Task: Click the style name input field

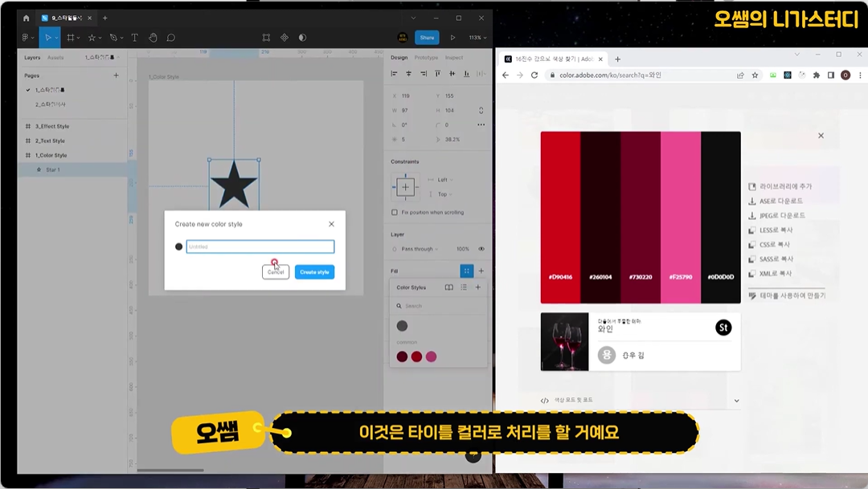Action: pos(260,247)
